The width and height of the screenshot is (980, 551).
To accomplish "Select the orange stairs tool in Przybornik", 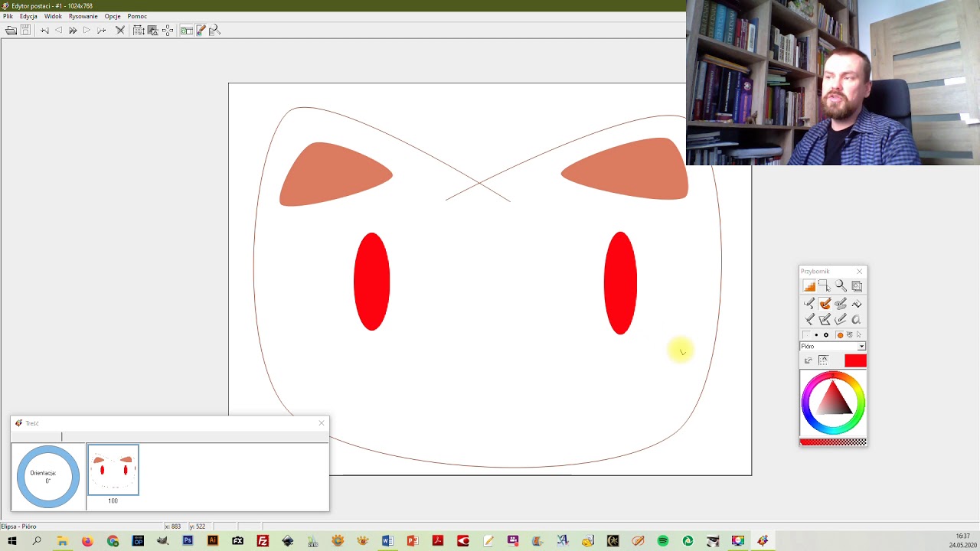I will (809, 286).
